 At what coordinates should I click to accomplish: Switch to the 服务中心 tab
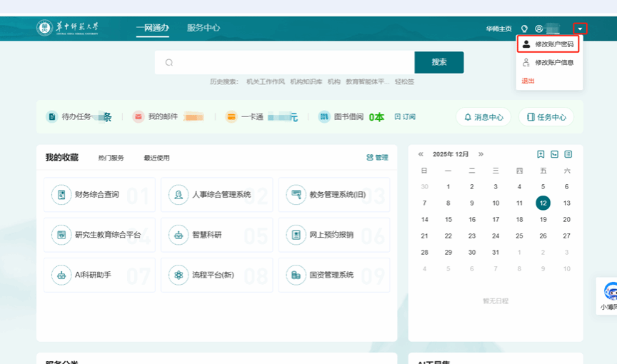[204, 28]
